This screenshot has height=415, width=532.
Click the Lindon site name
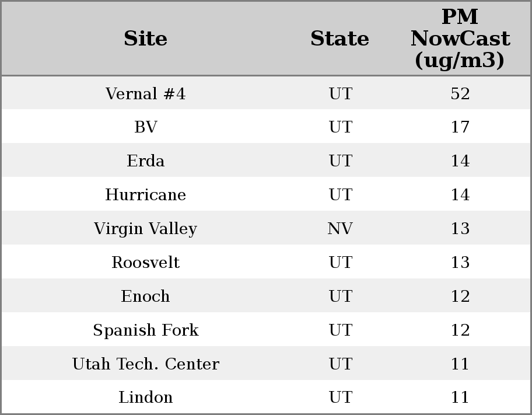pos(145,397)
